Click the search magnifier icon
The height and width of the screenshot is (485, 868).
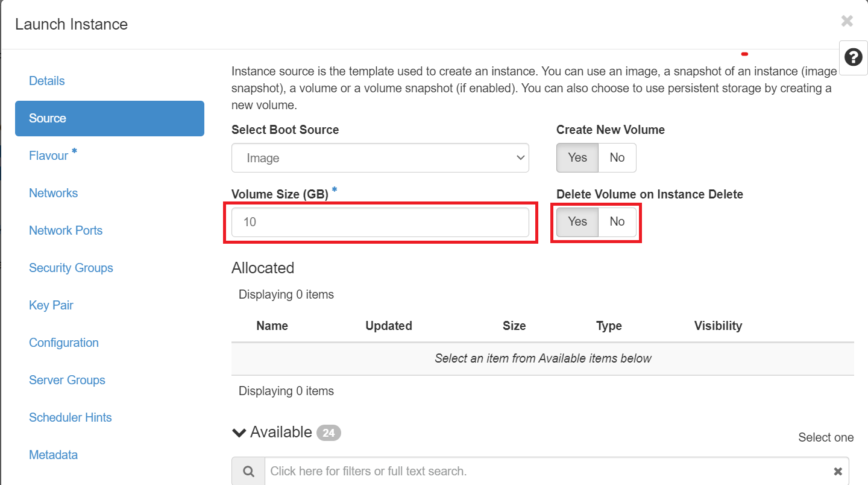click(248, 471)
